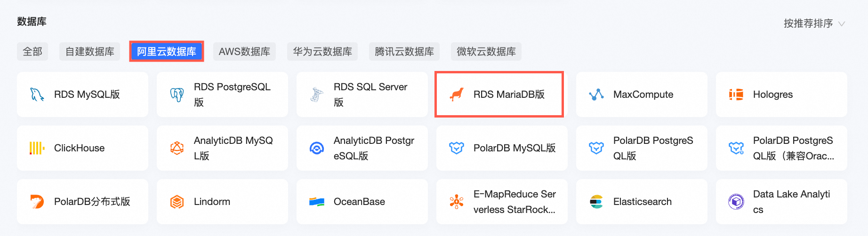
Task: Click the PolarDB Oracle-compatible bear icon
Action: [736, 148]
